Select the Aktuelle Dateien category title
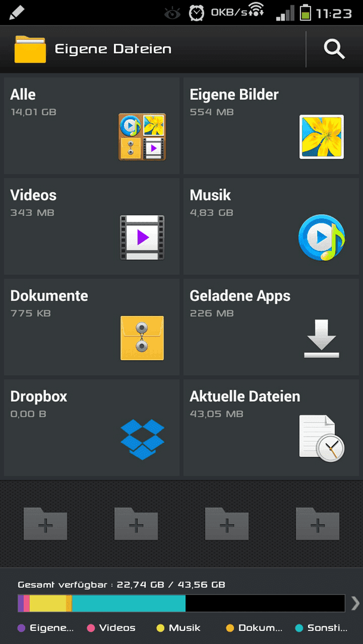The height and width of the screenshot is (644, 363). pos(245,397)
